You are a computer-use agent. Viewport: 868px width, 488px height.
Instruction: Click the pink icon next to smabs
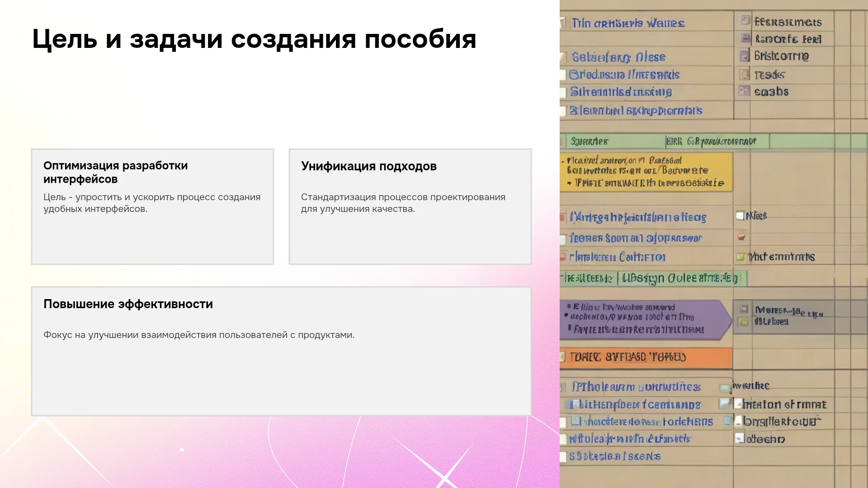(x=744, y=91)
